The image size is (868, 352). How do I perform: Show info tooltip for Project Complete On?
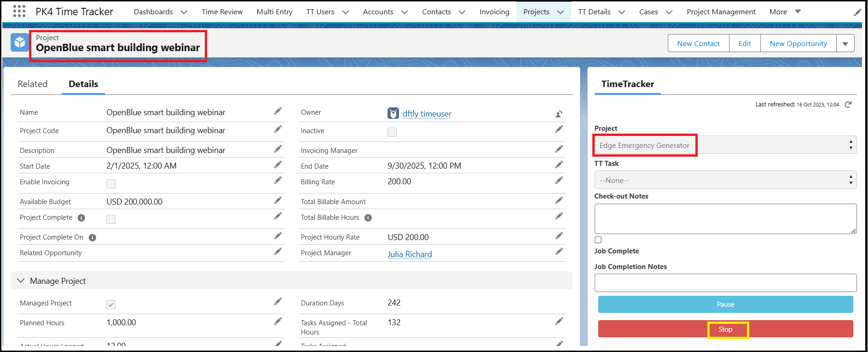click(93, 238)
